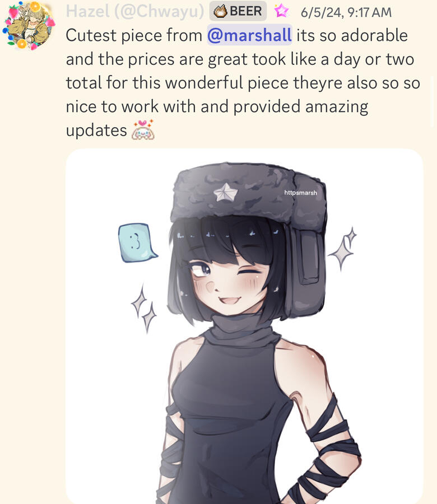Image resolution: width=437 pixels, height=504 pixels.
Task: Click the blue :3 speech bubble sticker
Action: click(137, 242)
